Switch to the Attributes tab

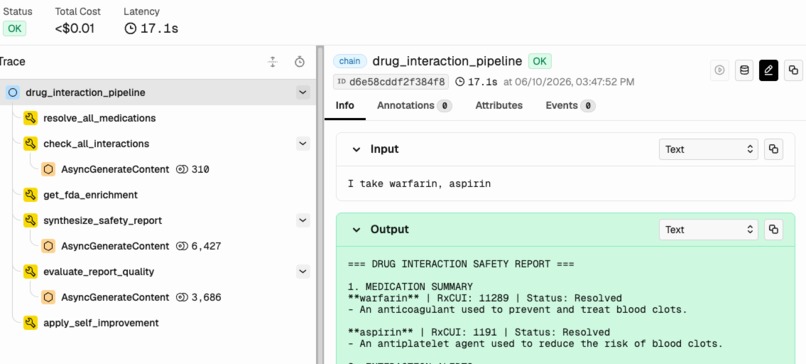pos(499,105)
